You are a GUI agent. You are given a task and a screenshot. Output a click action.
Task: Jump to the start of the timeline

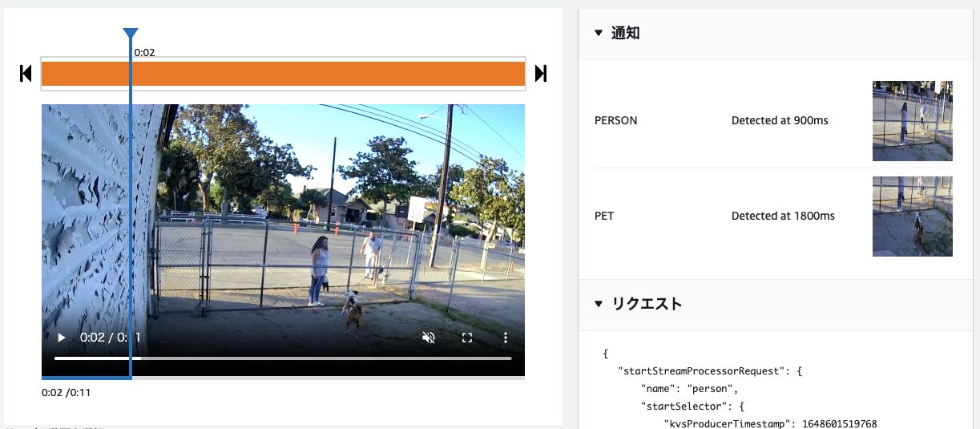pos(26,74)
